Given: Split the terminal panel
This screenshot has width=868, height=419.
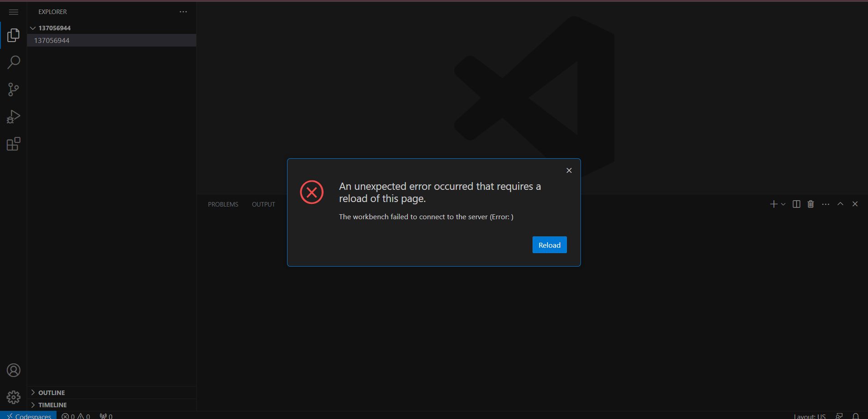Looking at the screenshot, I should click(796, 204).
